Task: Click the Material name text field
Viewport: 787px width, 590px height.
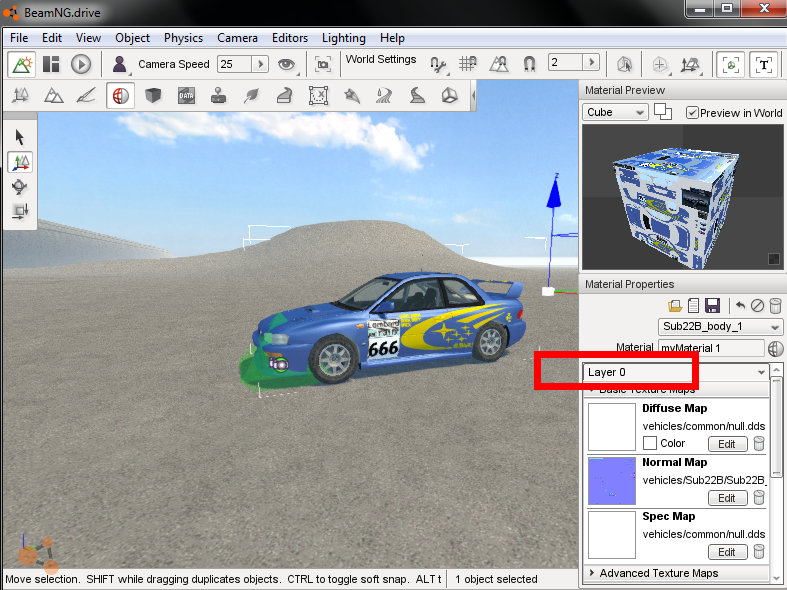Action: coord(711,348)
